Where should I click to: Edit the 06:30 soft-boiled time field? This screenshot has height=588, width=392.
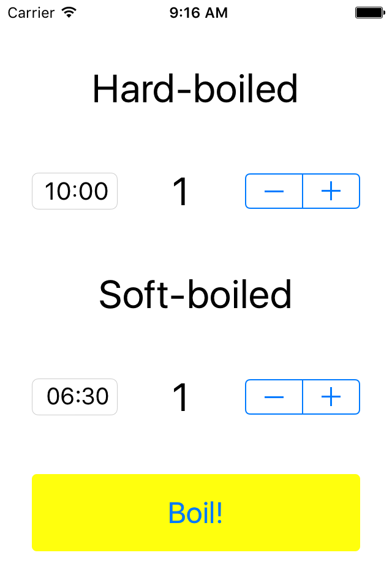[75, 397]
